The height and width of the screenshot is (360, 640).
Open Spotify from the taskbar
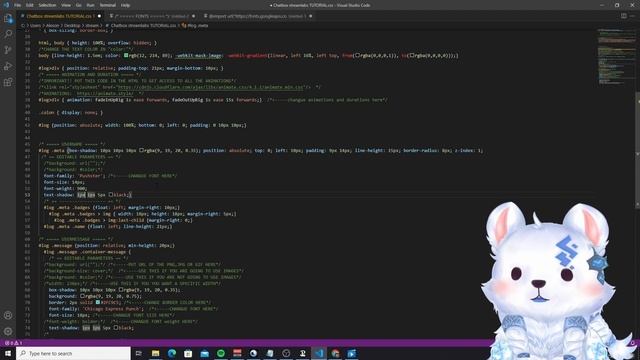pyautogui.click(x=221, y=353)
